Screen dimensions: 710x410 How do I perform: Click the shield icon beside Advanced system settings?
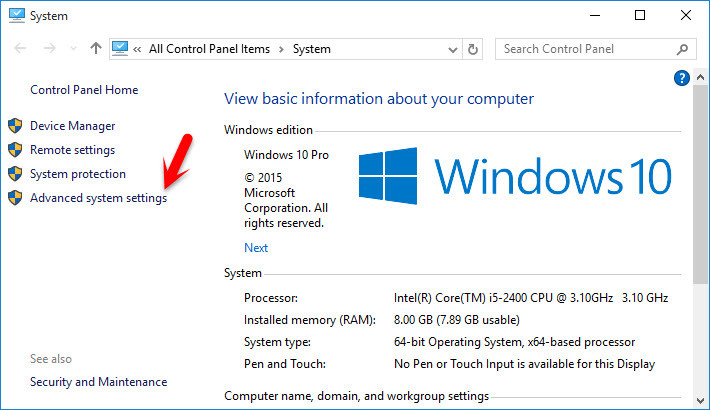click(15, 198)
